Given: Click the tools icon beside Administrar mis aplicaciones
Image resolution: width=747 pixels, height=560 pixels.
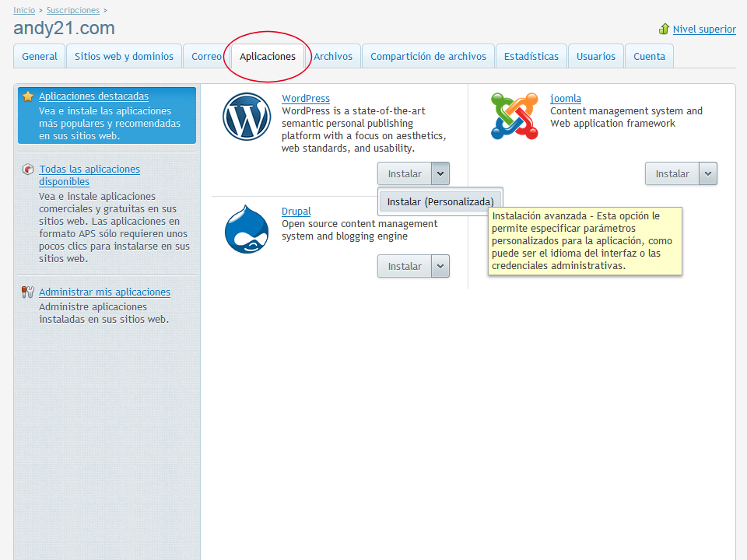Looking at the screenshot, I should pyautogui.click(x=28, y=292).
